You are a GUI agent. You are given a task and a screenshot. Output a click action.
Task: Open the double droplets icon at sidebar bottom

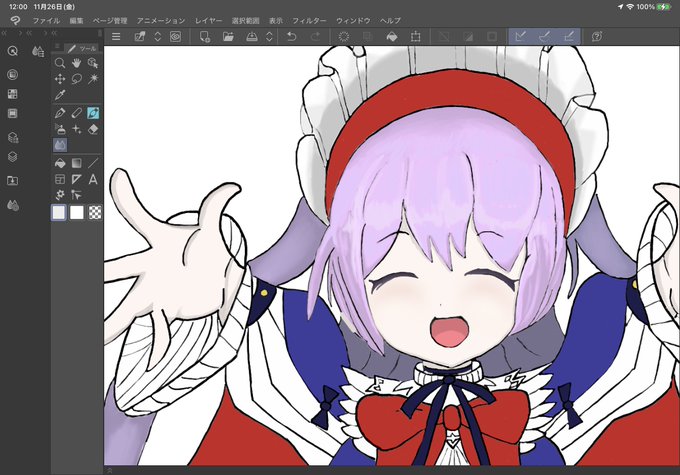click(x=13, y=205)
